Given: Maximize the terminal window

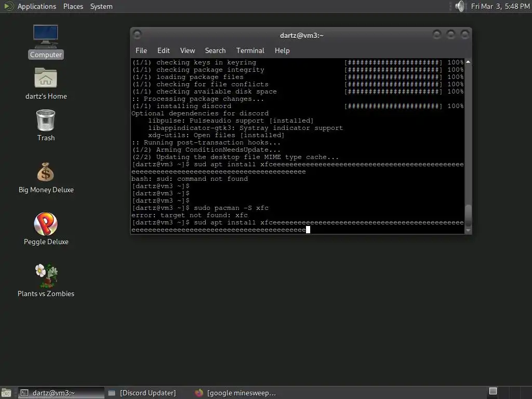Looking at the screenshot, I should coord(451,34).
